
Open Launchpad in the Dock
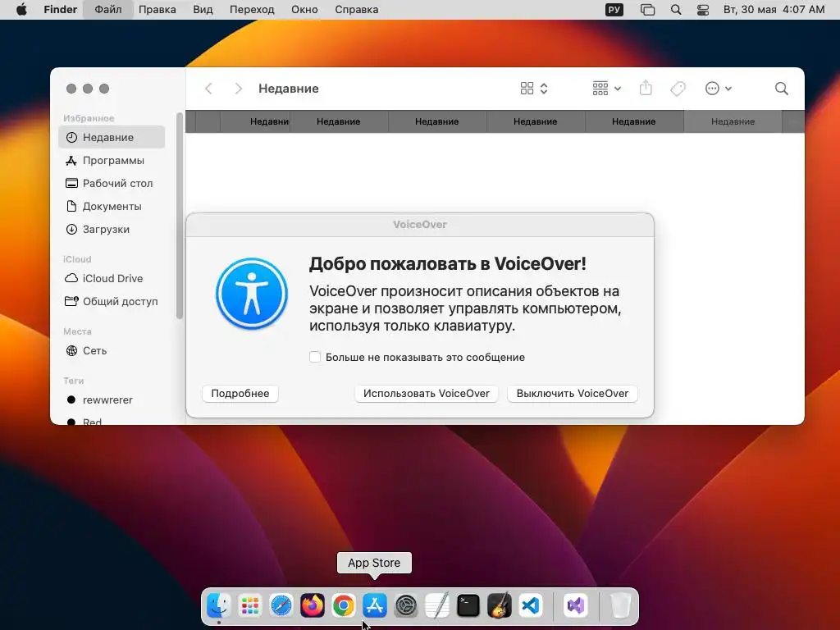(x=249, y=606)
